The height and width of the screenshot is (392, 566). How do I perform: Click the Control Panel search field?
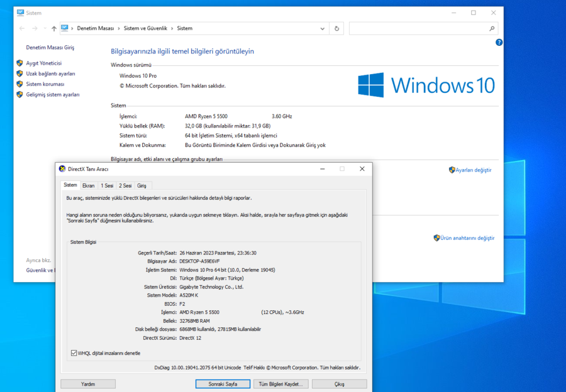pyautogui.click(x=423, y=28)
